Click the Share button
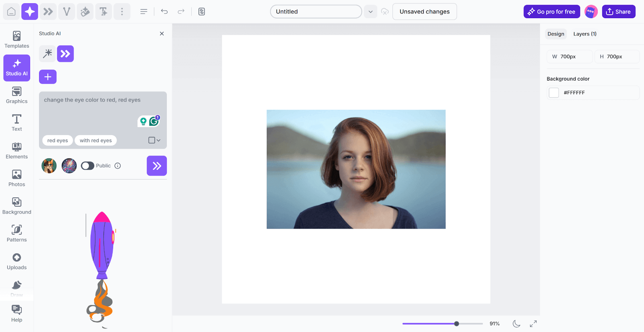 [619, 12]
